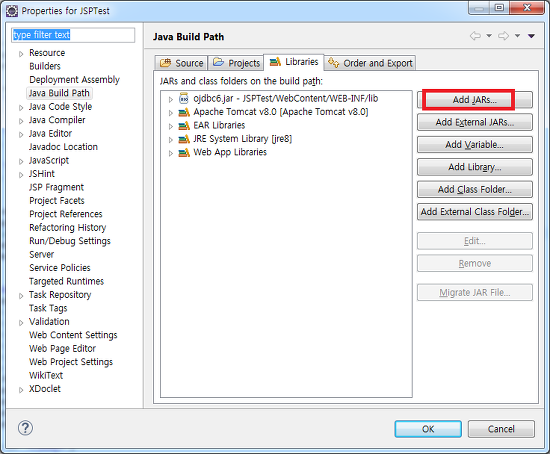The image size is (550, 454).
Task: Click the EAR Libraries icon
Action: 184,126
